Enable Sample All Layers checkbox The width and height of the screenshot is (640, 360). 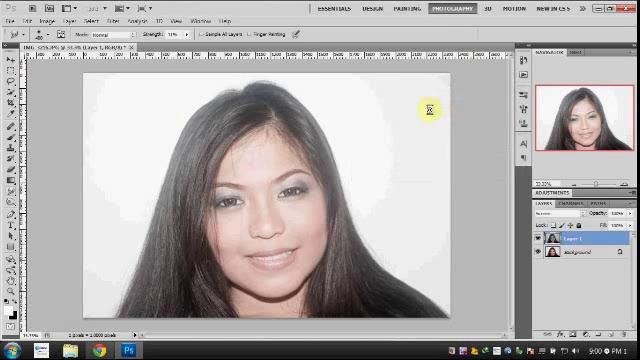(201, 35)
